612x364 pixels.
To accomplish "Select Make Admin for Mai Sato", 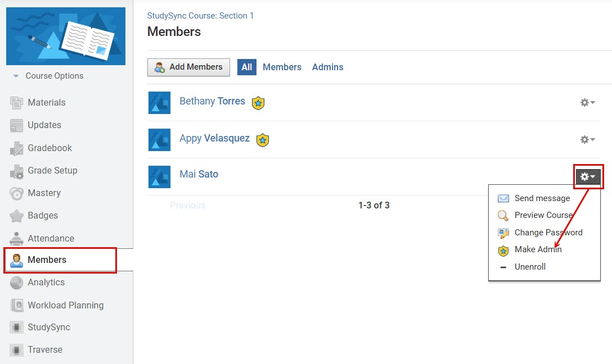I will [538, 249].
